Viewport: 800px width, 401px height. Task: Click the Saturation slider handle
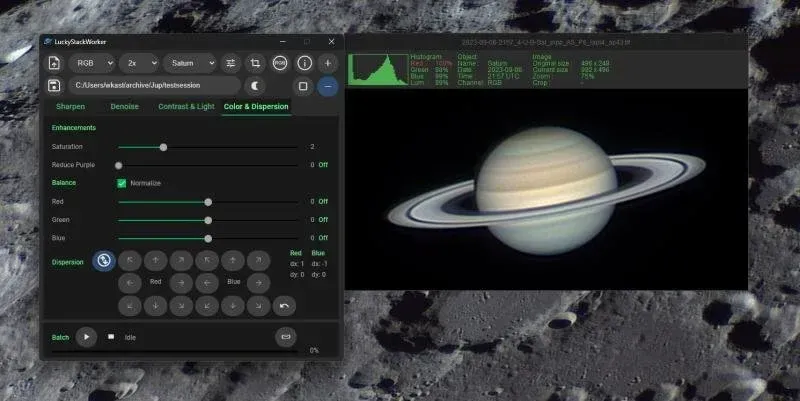click(x=163, y=147)
